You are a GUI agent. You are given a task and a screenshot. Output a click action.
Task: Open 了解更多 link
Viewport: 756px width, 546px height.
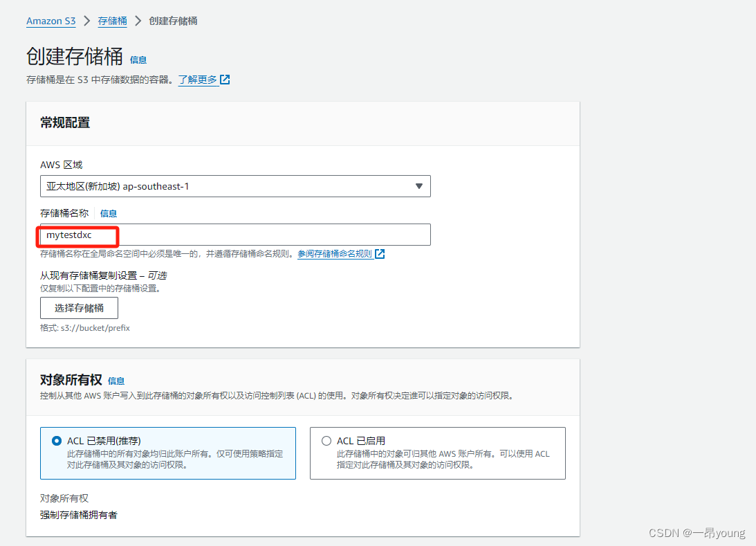pos(198,80)
